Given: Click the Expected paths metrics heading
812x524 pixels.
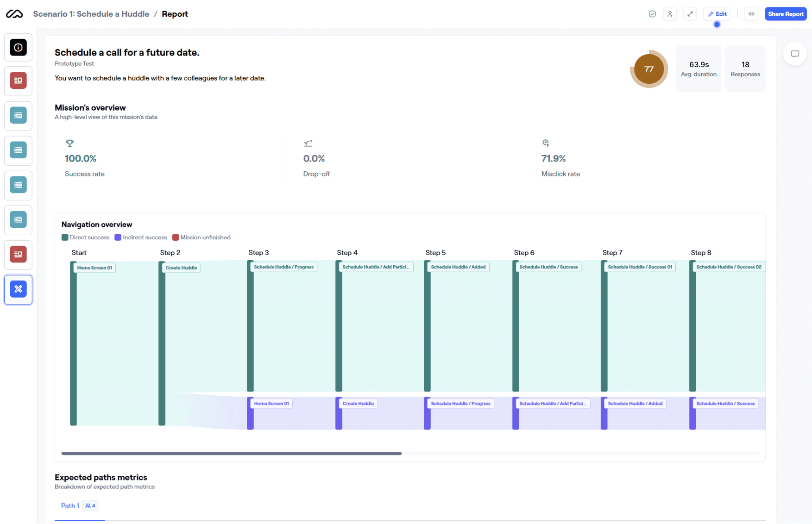Looking at the screenshot, I should coord(101,477).
